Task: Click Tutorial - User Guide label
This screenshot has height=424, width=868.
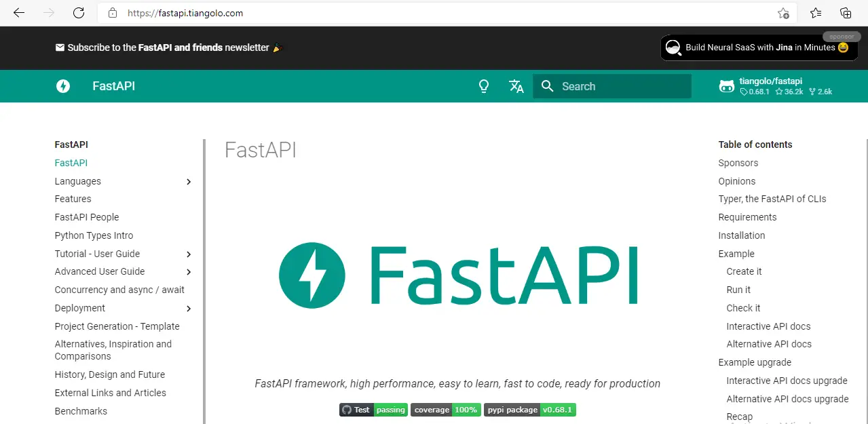Action: pyautogui.click(x=97, y=254)
